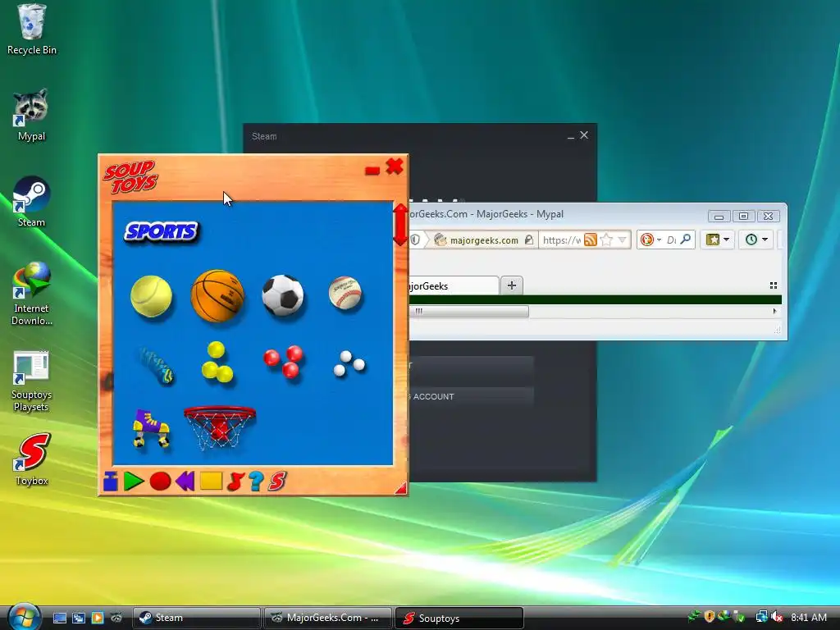Image resolution: width=840 pixels, height=630 pixels.
Task: Select the Steam desktop shortcut
Action: [32, 202]
